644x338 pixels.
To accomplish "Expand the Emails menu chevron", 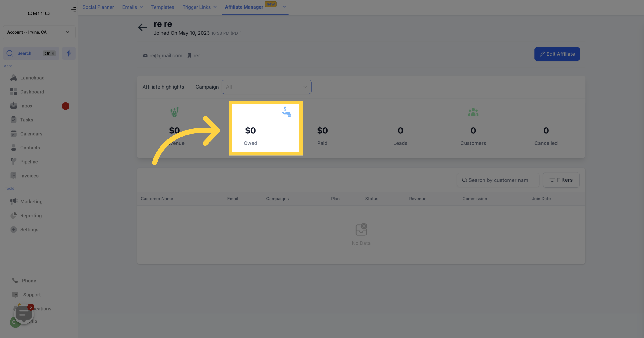I will click(141, 7).
